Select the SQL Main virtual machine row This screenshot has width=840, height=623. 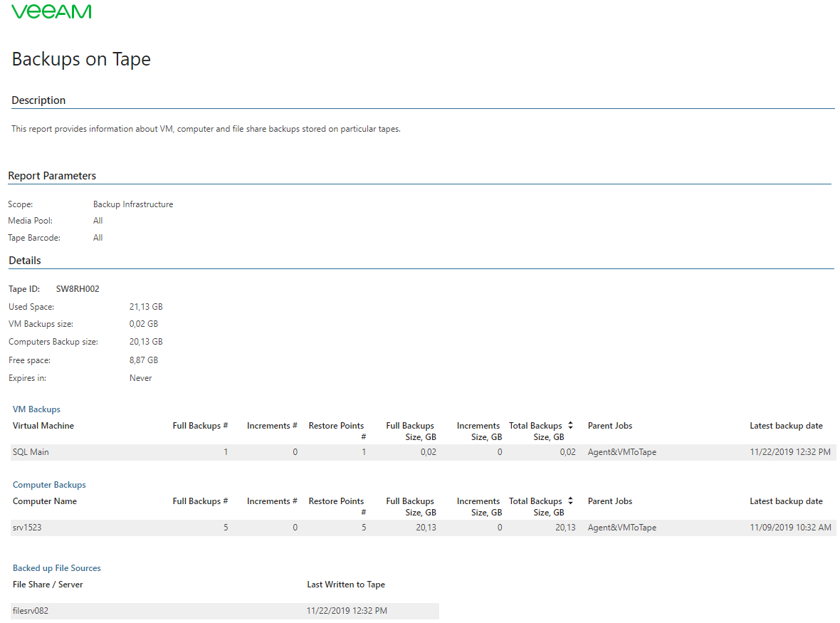(x=31, y=452)
